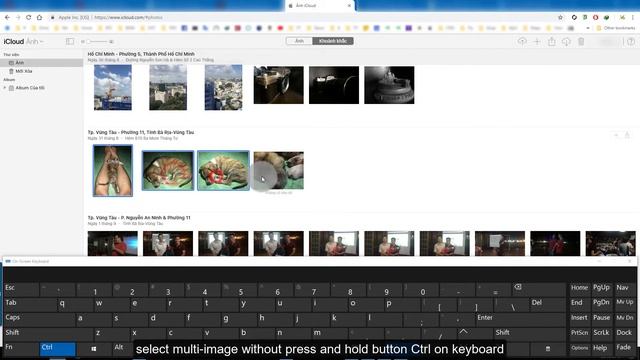
Task: Upload photos using cloud upload icon
Action: (x=522, y=41)
